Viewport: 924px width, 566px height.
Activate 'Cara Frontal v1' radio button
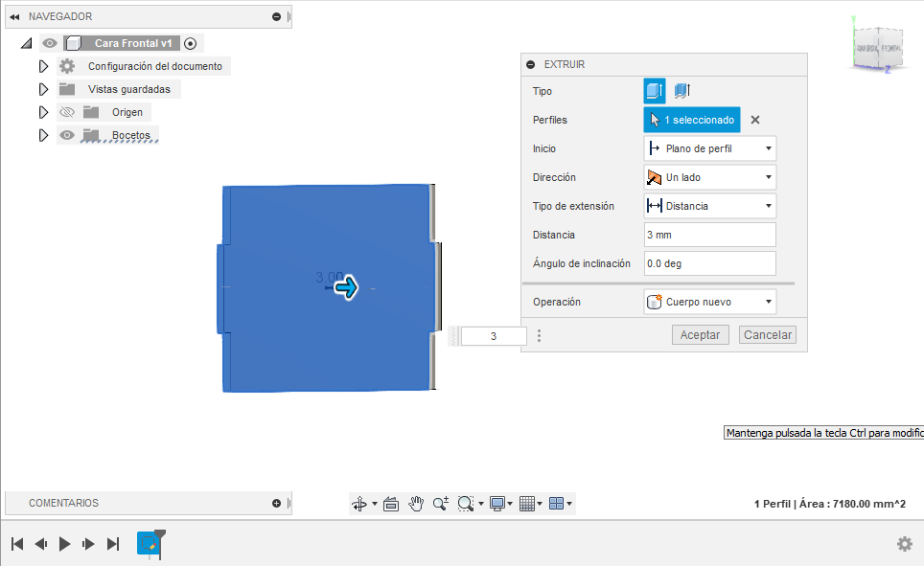190,43
